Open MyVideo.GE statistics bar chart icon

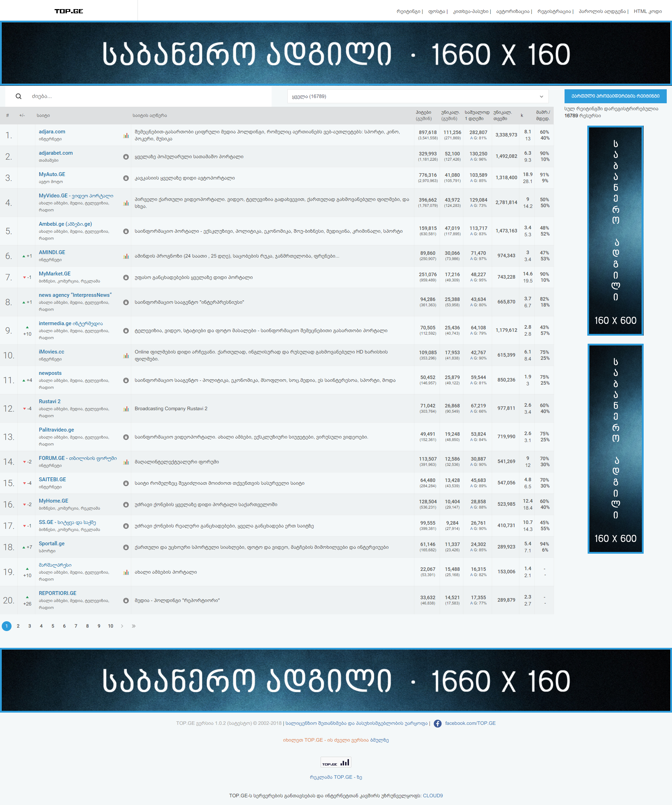(126, 203)
